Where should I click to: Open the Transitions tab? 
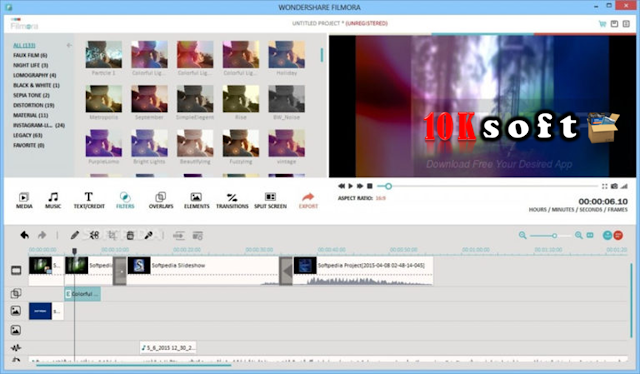tap(232, 200)
